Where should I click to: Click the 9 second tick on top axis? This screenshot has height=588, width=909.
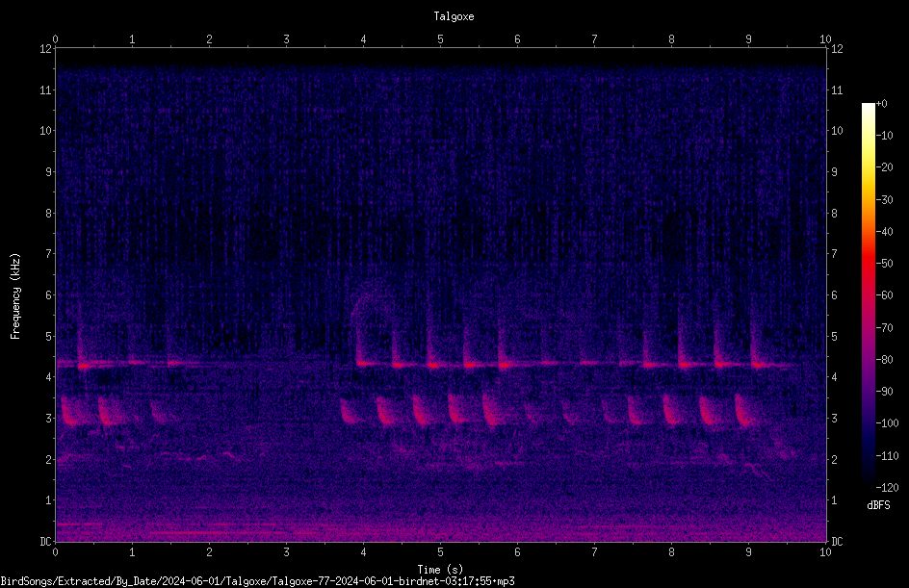click(x=748, y=38)
